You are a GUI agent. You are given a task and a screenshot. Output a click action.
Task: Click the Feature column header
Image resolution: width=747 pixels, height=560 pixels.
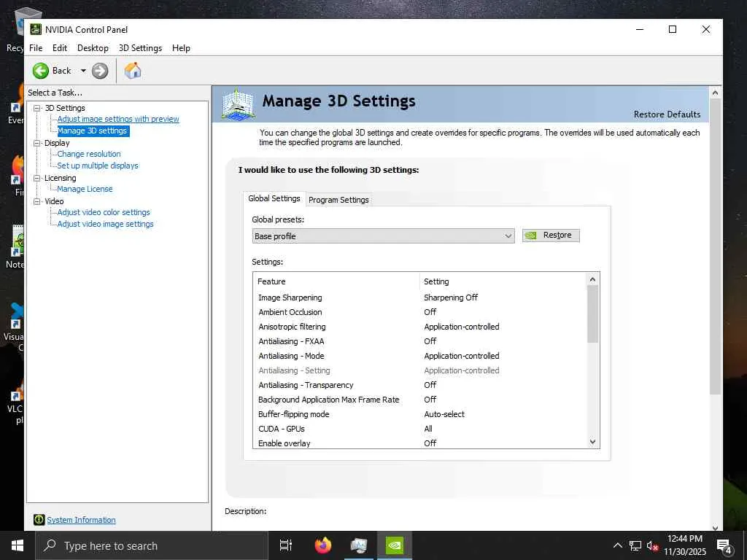click(x=336, y=281)
